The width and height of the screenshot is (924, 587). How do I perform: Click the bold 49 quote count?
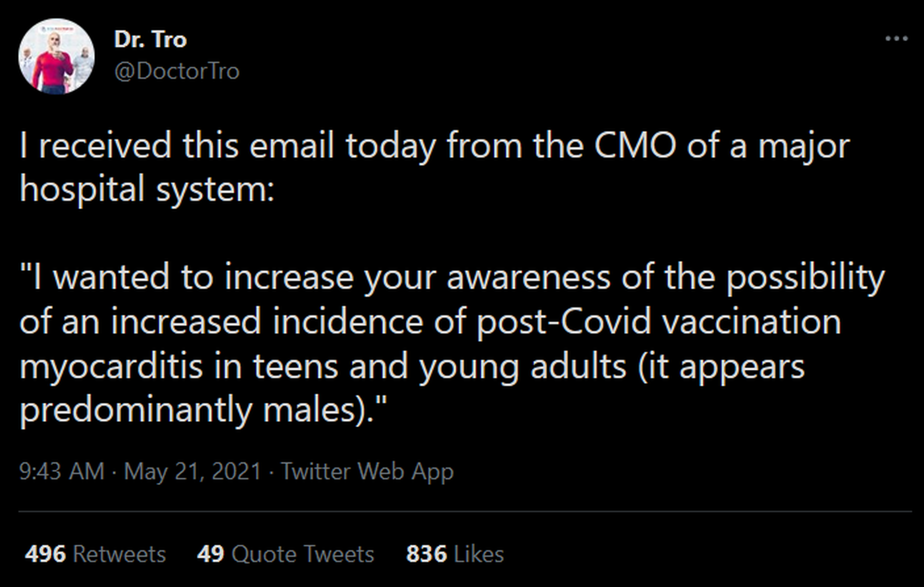coord(210,554)
